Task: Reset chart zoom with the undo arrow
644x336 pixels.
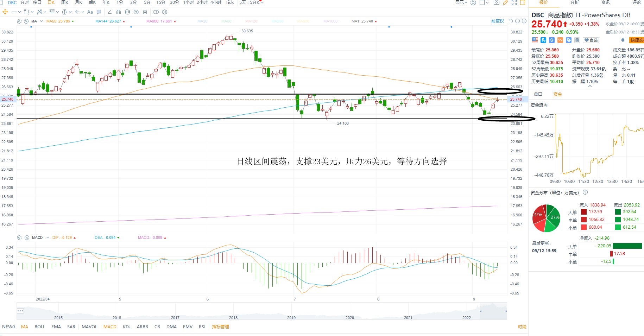Action: 511,21
